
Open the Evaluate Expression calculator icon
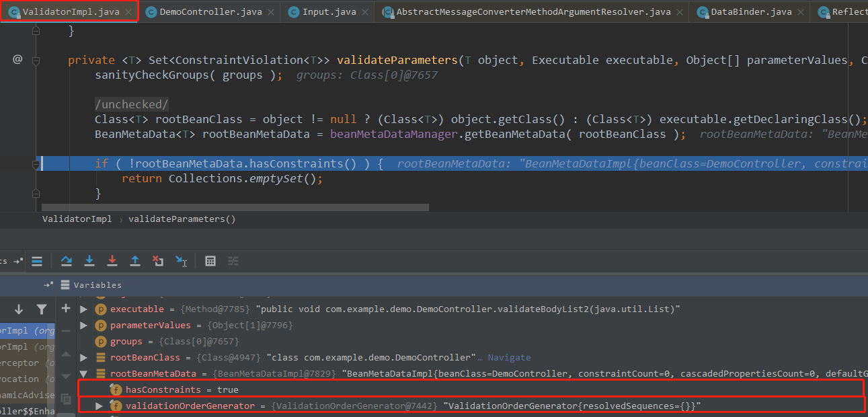pos(210,261)
